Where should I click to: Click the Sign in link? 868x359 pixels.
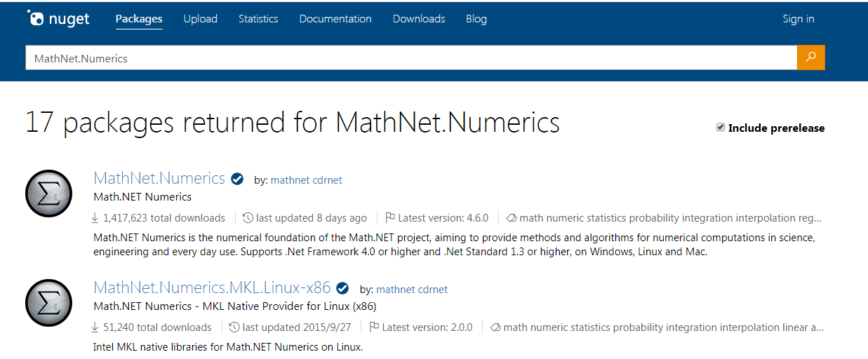(799, 19)
